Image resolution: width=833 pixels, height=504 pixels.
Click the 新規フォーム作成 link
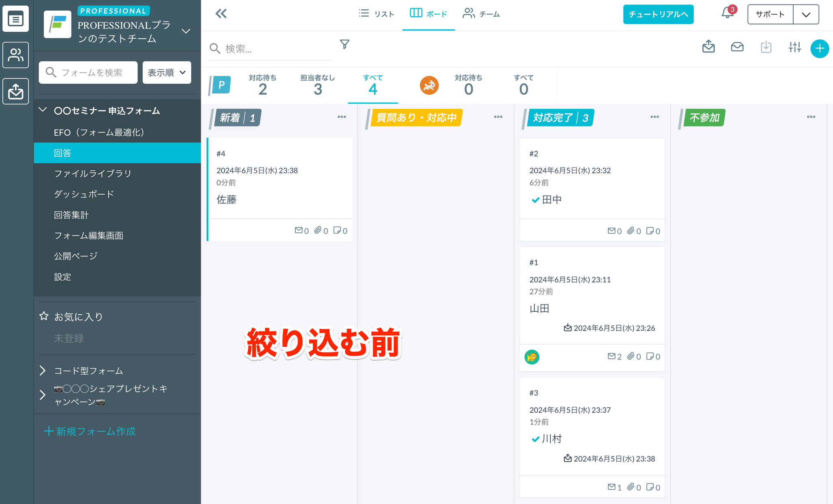click(x=90, y=431)
